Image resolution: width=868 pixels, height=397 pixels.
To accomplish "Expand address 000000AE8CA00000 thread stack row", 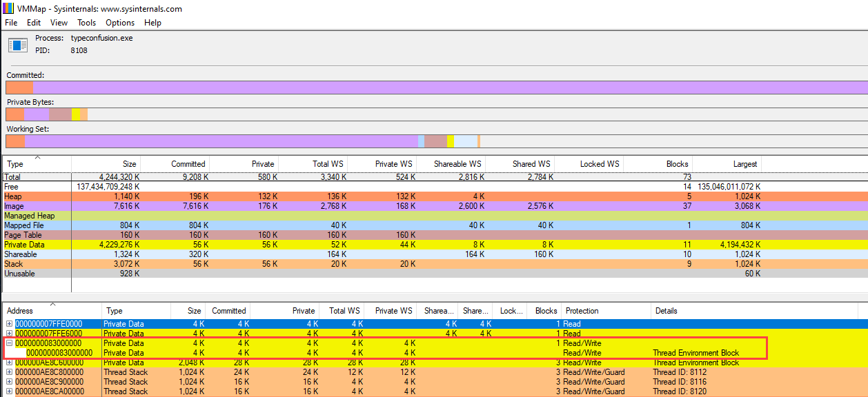I will click(10, 391).
